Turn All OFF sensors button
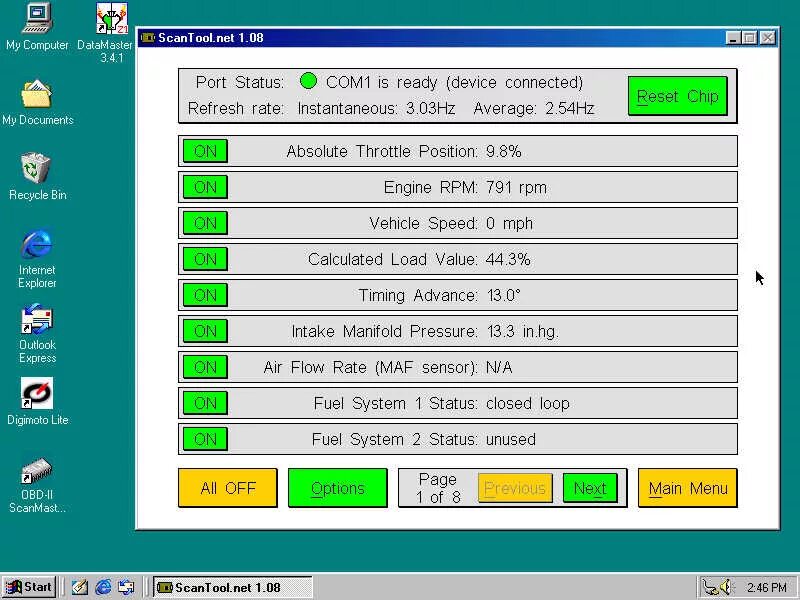The height and width of the screenshot is (600, 800). (x=228, y=488)
